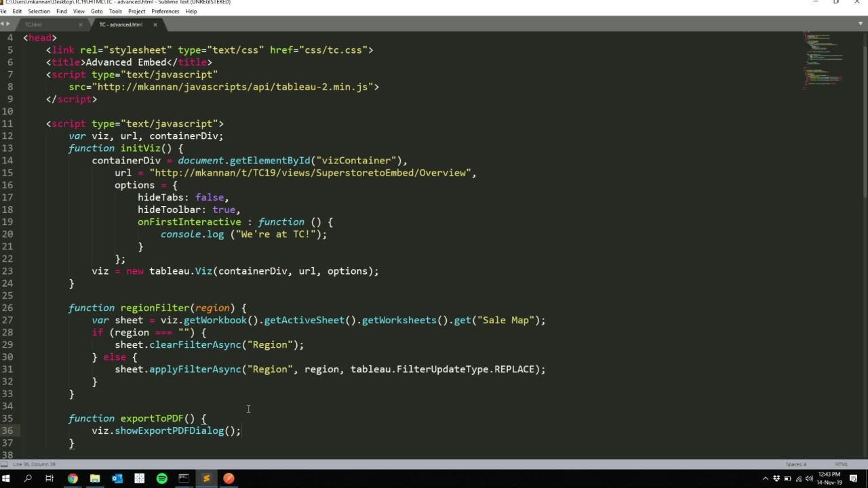Image resolution: width=868 pixels, height=488 pixels.
Task: Click the tab scroll right arrow
Action: tap(8, 24)
